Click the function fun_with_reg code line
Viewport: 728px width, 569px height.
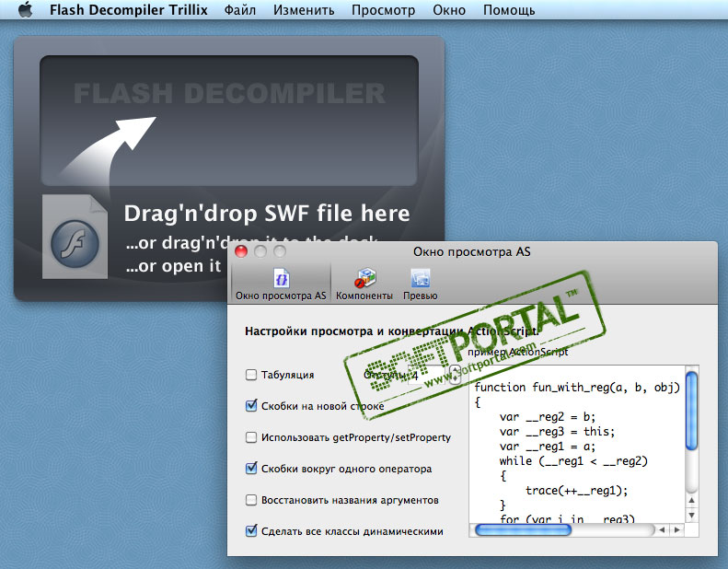click(x=577, y=388)
